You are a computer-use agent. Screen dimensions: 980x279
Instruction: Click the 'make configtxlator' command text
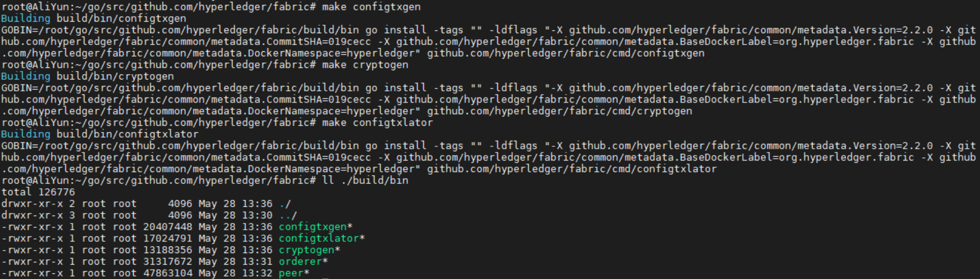pos(377,123)
